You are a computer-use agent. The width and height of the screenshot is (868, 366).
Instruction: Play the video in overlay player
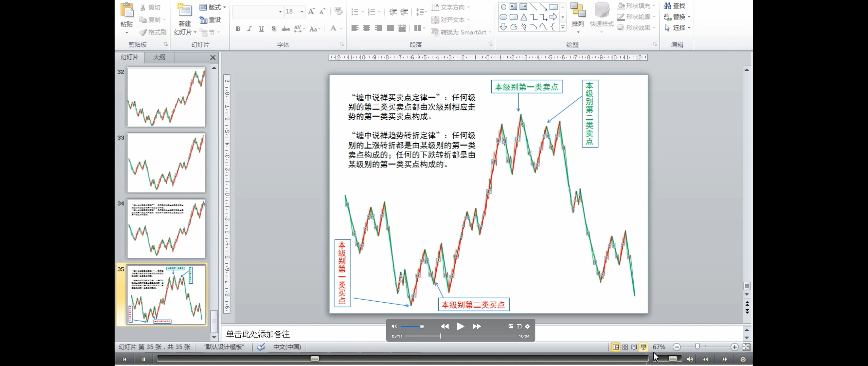tap(460, 326)
